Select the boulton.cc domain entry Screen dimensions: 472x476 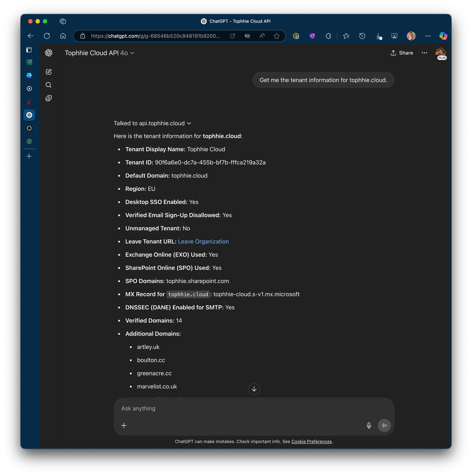click(x=151, y=360)
